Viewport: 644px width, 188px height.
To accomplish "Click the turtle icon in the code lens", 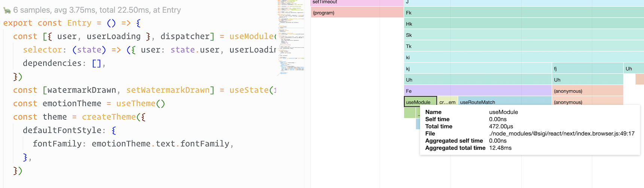I will [x=7, y=10].
